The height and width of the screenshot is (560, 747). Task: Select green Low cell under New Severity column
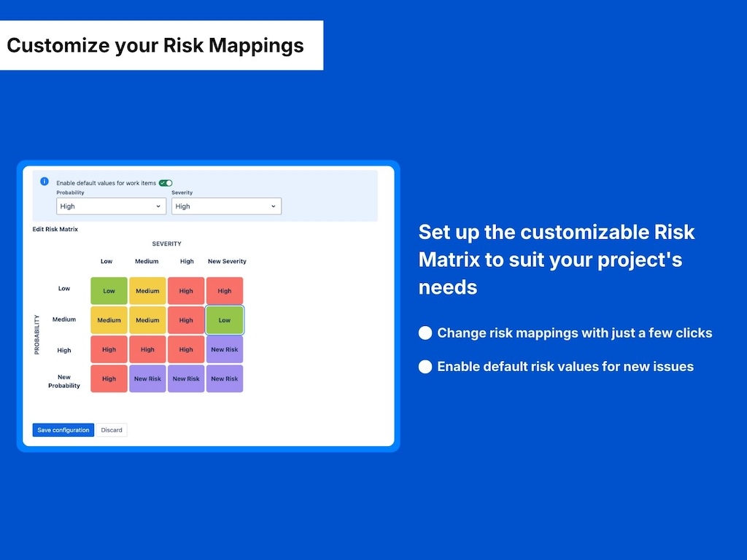click(x=225, y=320)
